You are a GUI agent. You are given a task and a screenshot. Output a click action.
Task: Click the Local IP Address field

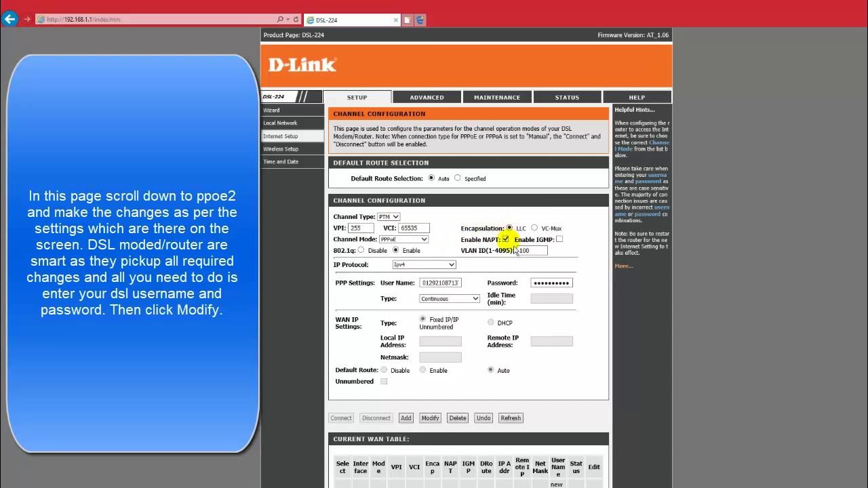click(440, 342)
